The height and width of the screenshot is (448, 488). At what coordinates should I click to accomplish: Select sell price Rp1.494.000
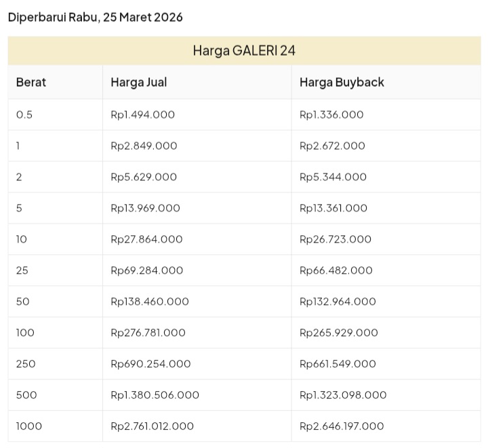[142, 115]
